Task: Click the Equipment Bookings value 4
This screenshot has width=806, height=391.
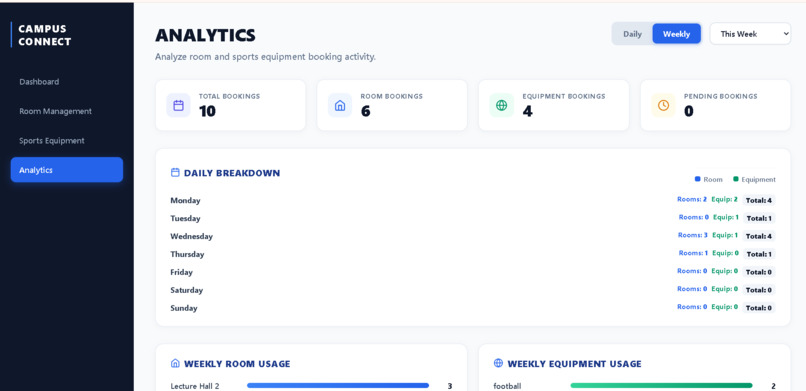Action: click(527, 111)
